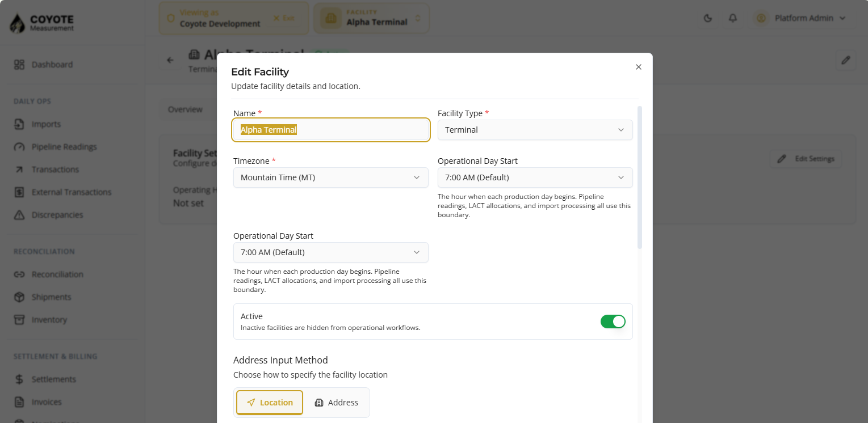The width and height of the screenshot is (868, 423).
Task: Click the Name input field
Action: (x=331, y=130)
